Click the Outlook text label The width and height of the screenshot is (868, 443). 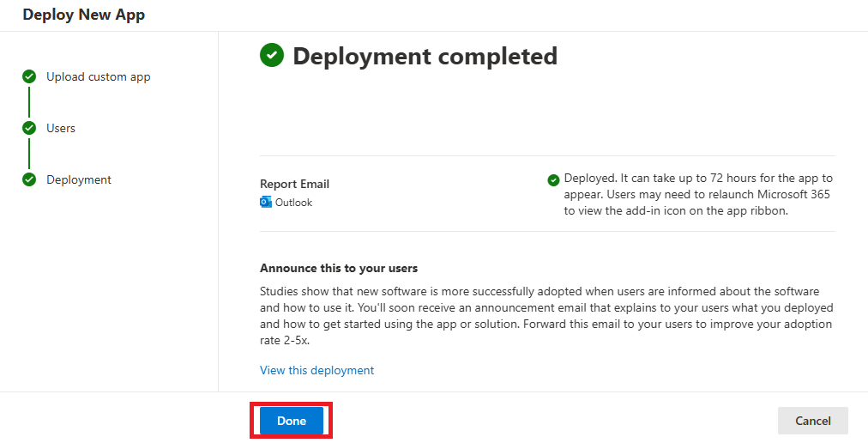[293, 203]
